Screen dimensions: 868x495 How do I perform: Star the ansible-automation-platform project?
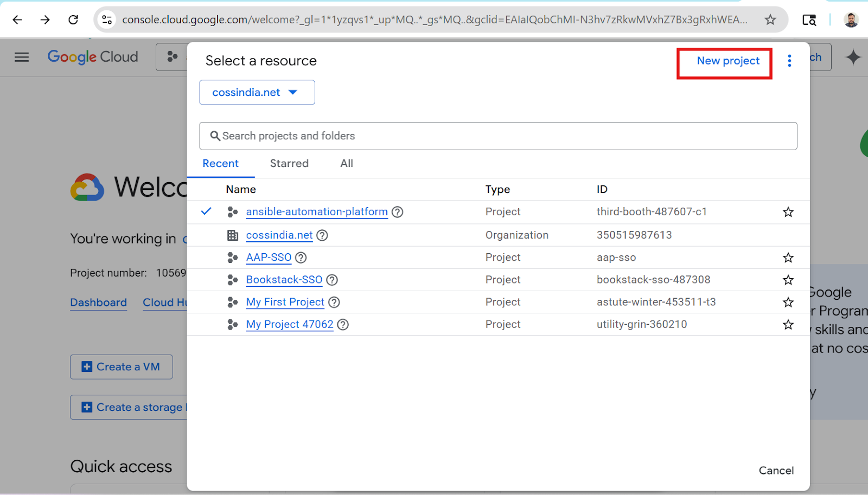click(788, 212)
